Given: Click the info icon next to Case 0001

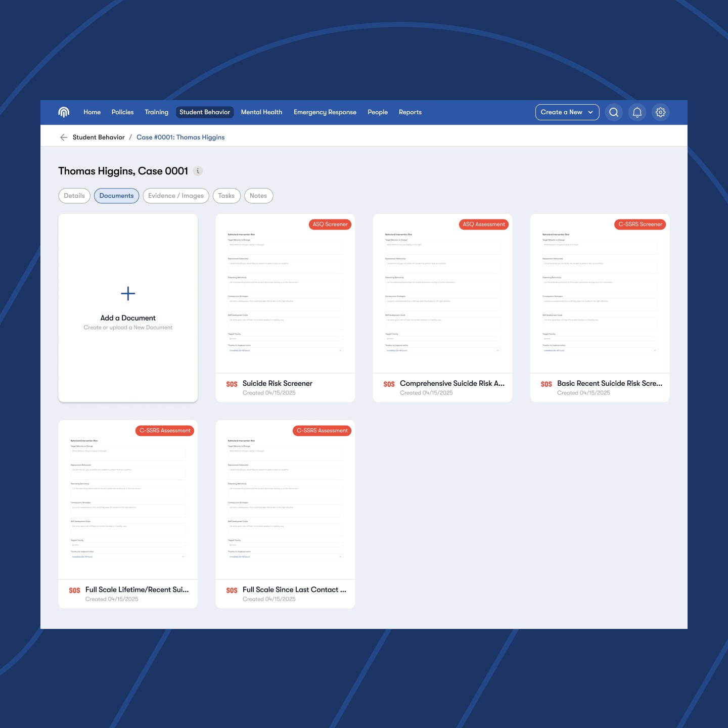Looking at the screenshot, I should pos(197,171).
